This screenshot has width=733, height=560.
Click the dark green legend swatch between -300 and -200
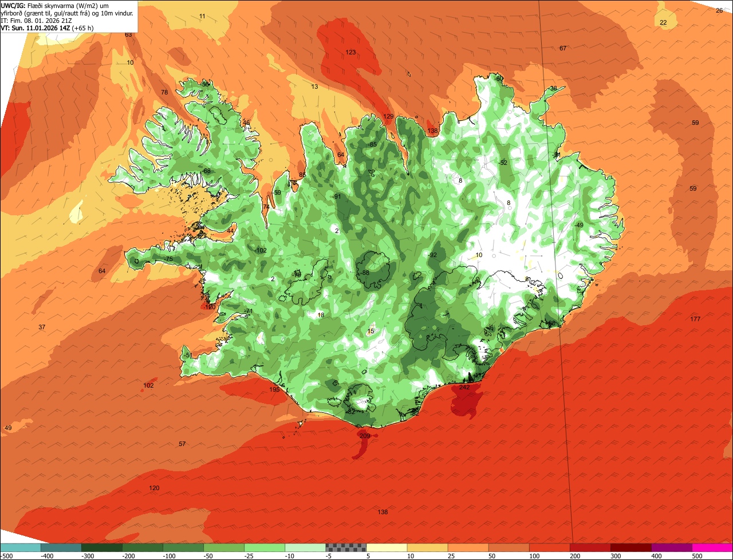tap(101, 548)
